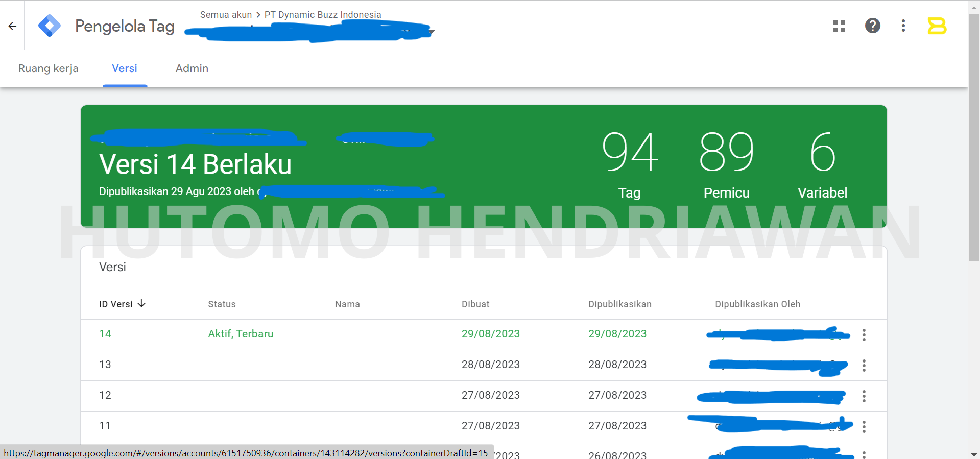Switch to the Ruang kerja tab

click(49, 68)
